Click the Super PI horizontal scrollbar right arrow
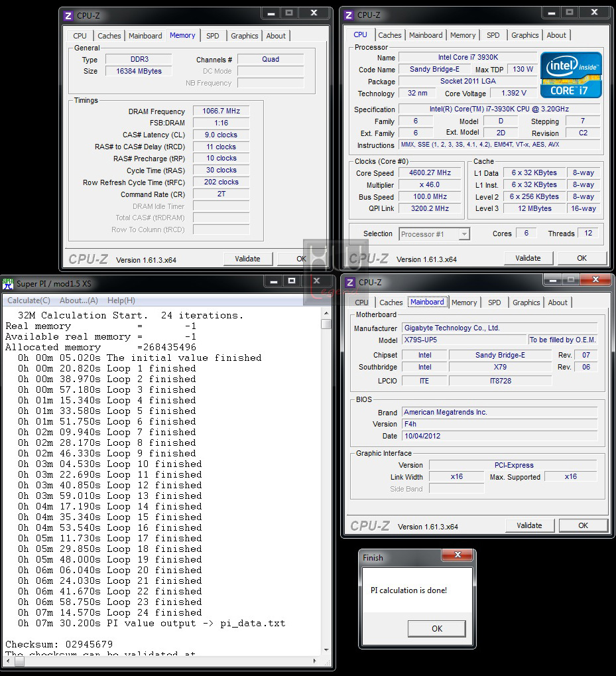This screenshot has width=616, height=676. (315, 661)
